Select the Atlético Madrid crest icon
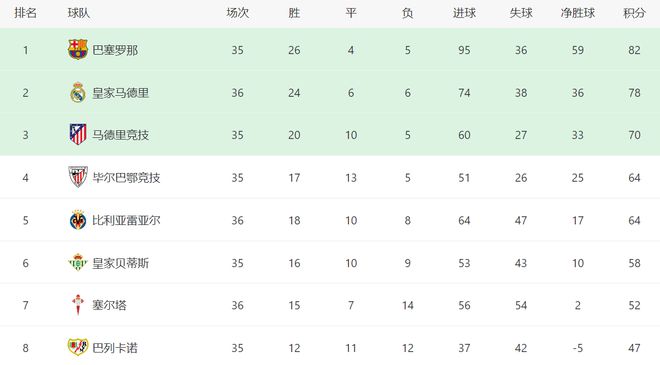Viewport: 660px width, 365px height. 78,135
